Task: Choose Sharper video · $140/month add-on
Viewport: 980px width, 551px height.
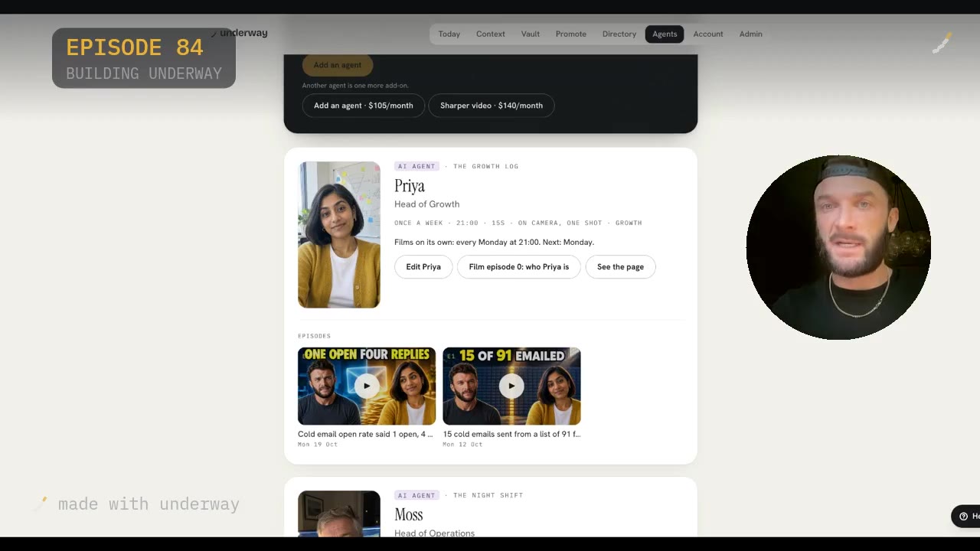Action: tap(492, 106)
